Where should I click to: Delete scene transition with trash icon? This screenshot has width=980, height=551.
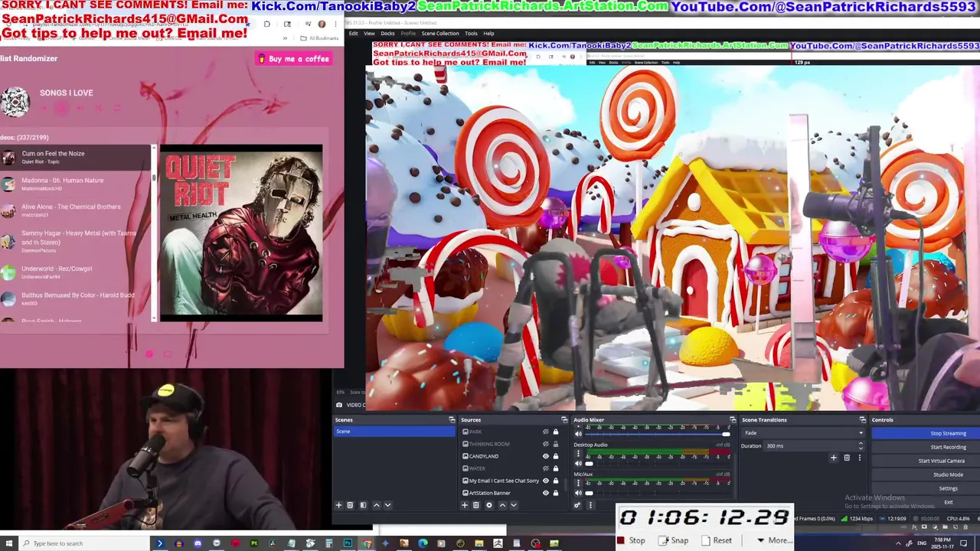pyautogui.click(x=847, y=458)
